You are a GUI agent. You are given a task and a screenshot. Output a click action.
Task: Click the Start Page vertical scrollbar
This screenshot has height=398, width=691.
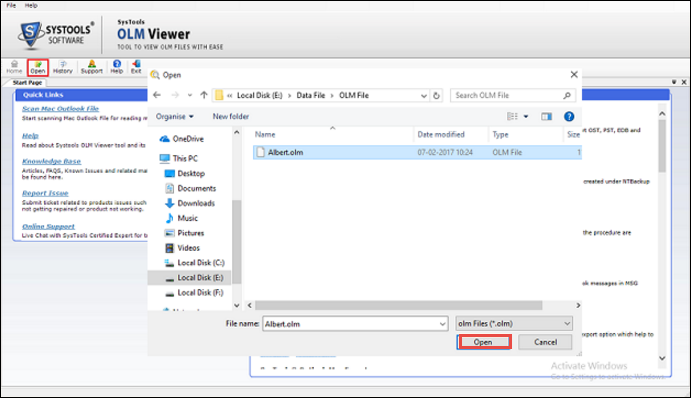(662, 145)
